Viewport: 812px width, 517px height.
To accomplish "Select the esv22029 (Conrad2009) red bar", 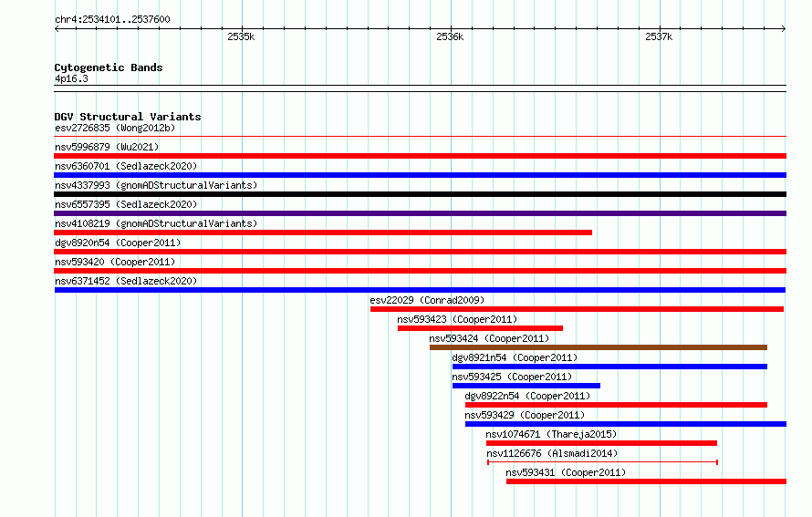I will (577, 309).
